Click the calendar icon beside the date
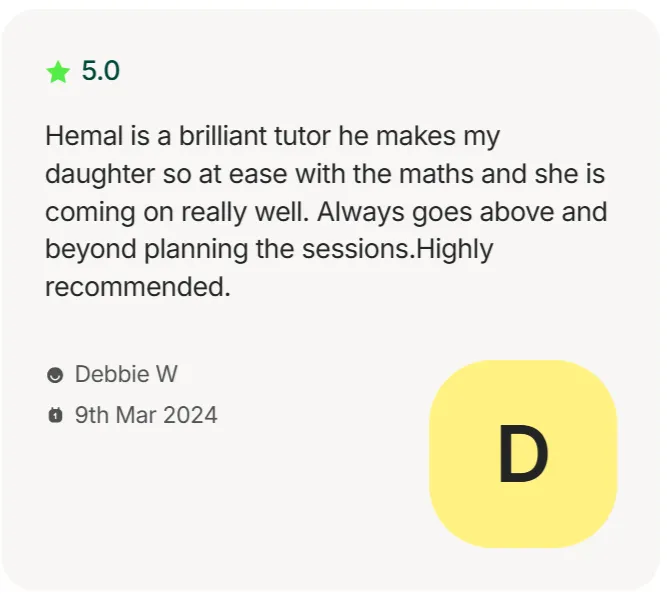The width and height of the screenshot is (667, 594). 55,415
